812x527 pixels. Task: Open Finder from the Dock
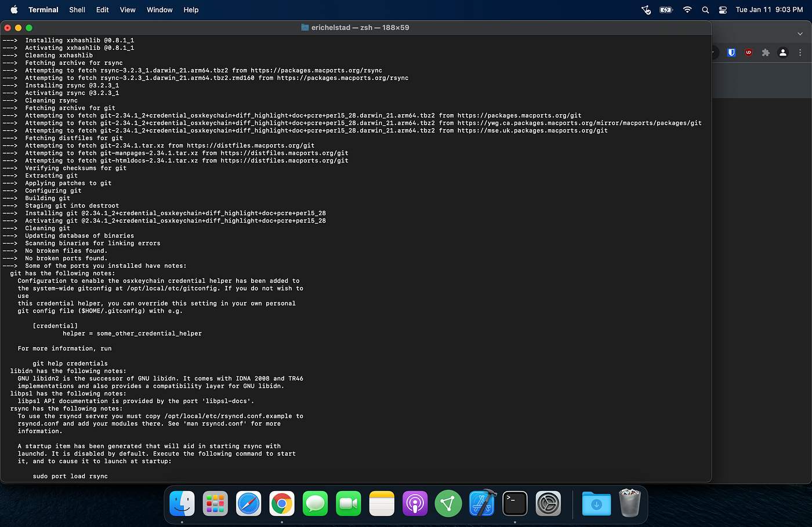click(182, 503)
